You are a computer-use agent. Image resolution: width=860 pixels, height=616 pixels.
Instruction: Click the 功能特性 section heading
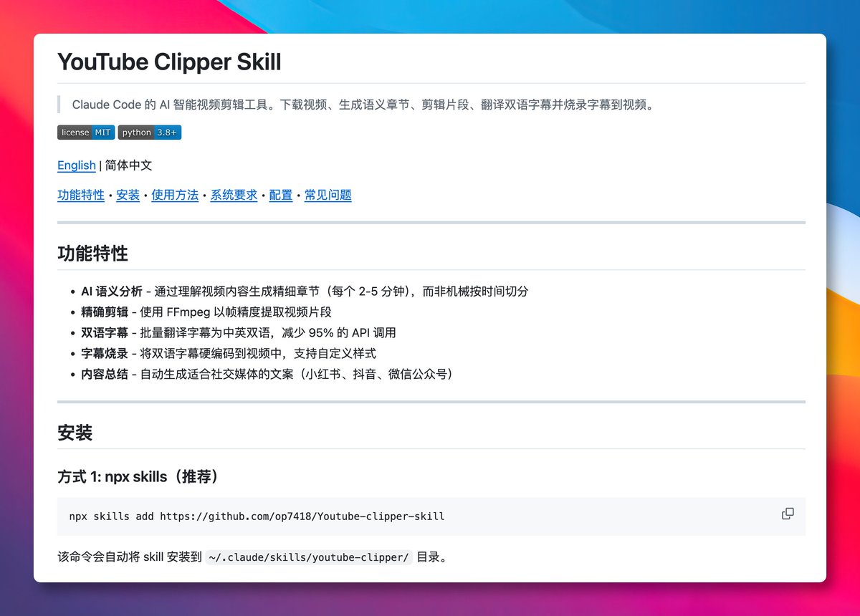tap(93, 254)
